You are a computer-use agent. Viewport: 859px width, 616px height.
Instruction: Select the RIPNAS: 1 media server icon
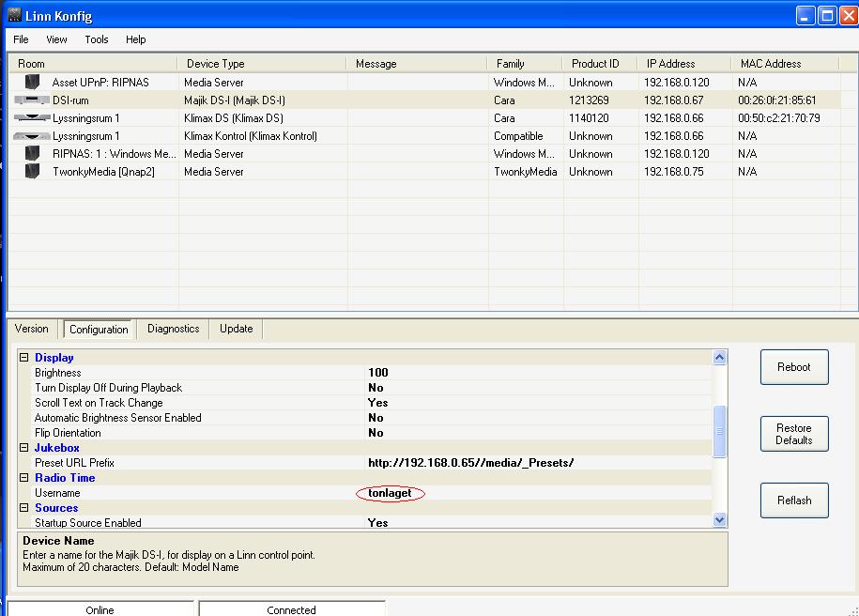(x=32, y=153)
